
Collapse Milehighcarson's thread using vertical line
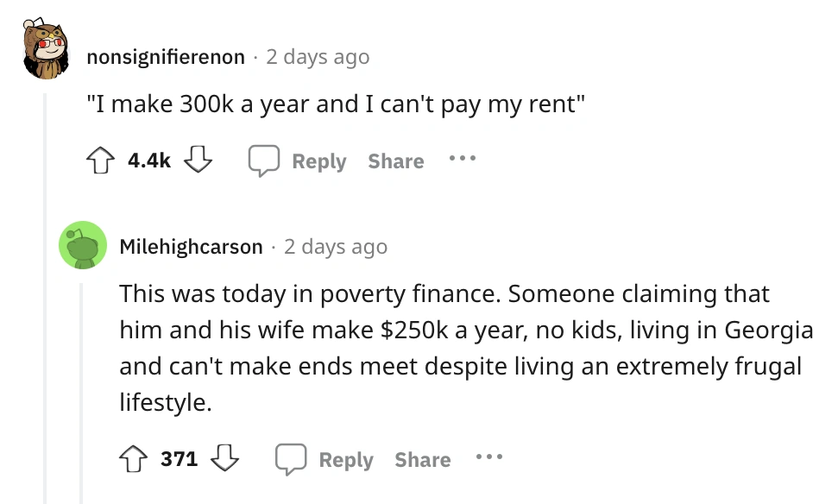[x=82, y=388]
